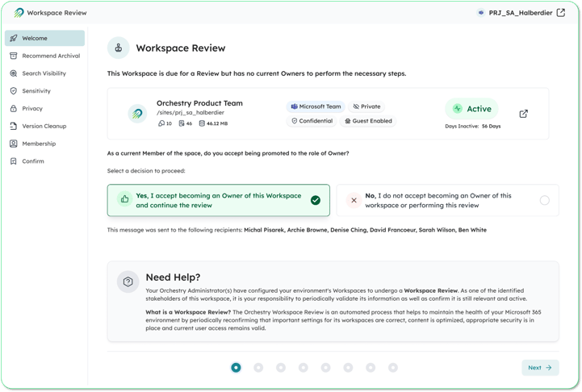This screenshot has width=582, height=392.
Task: Click the empty radio circle on No option
Action: pos(545,200)
